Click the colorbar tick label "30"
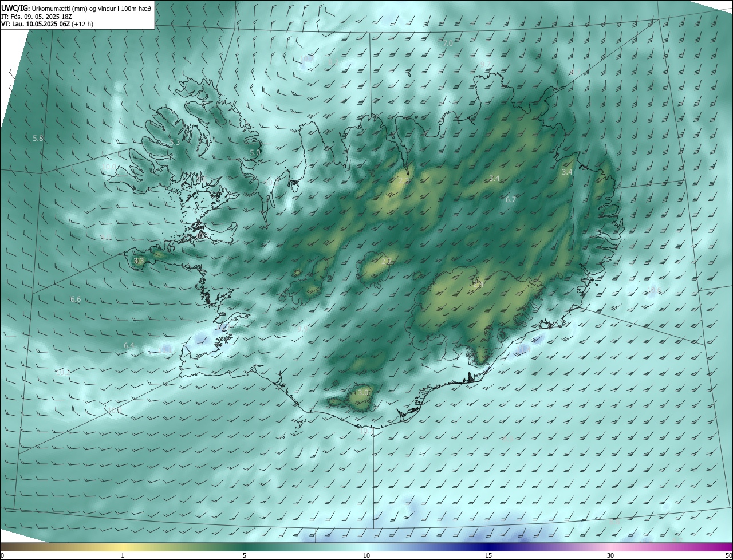Image resolution: width=733 pixels, height=560 pixels. point(610,555)
